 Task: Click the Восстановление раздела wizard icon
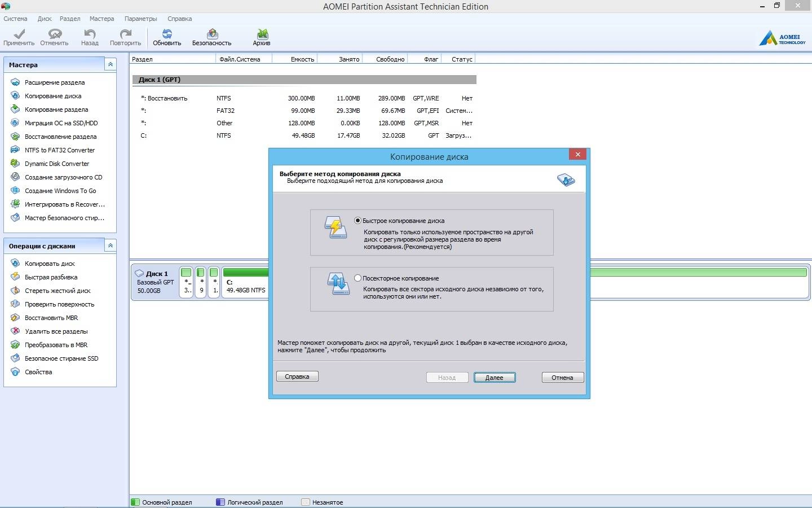click(15, 137)
